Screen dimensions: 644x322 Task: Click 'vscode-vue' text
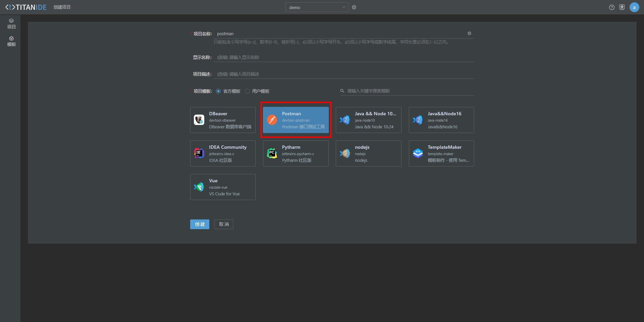(x=218, y=187)
